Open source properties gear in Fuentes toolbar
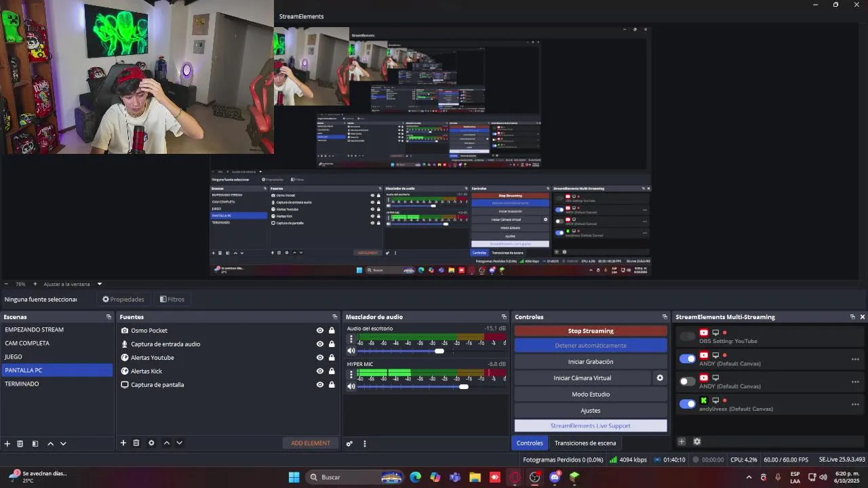Screen dimensions: 868x488 coord(151,443)
